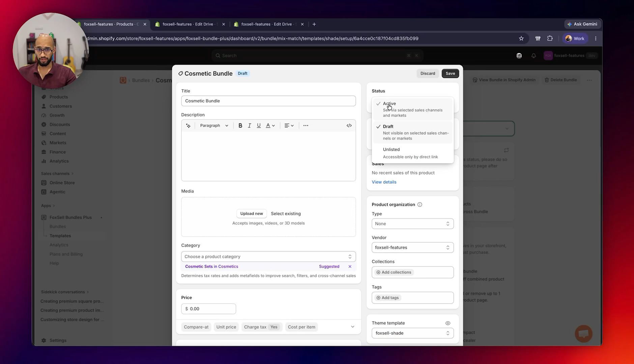Click the AI magic generate icon in description toolbar
Screen dimensions: 634x364
click(188, 125)
